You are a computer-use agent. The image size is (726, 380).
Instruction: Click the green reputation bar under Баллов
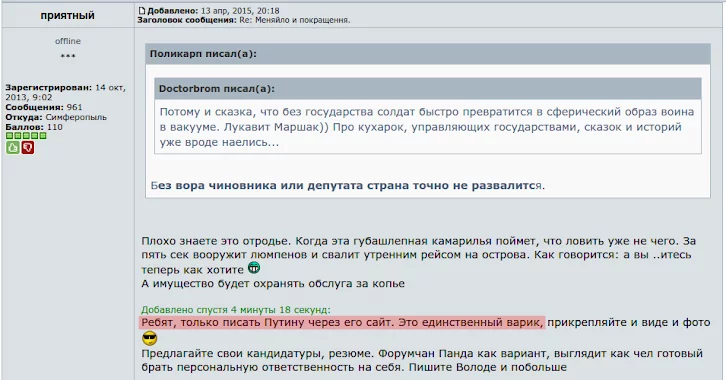[x=26, y=136]
